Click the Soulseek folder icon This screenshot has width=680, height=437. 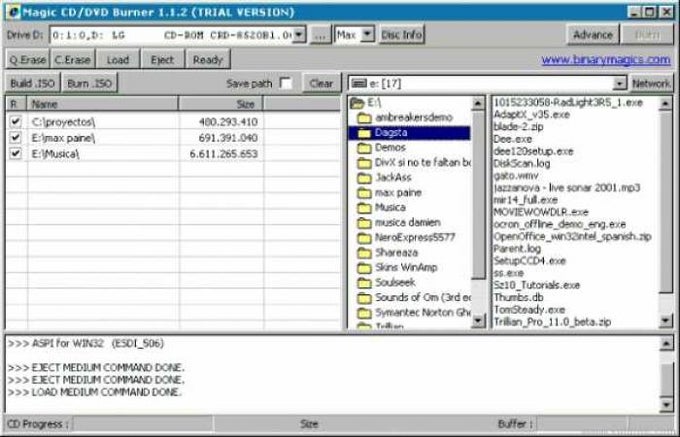click(x=364, y=283)
